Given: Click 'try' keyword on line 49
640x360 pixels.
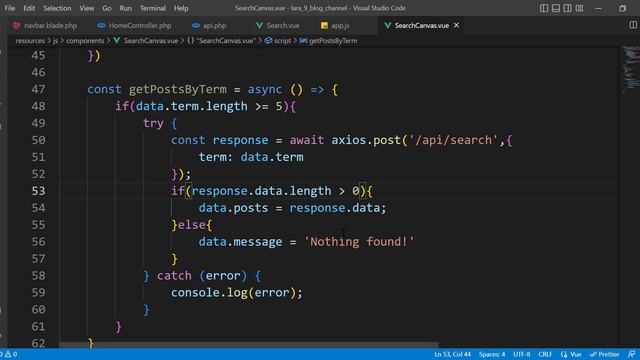Looking at the screenshot, I should coord(153,123).
